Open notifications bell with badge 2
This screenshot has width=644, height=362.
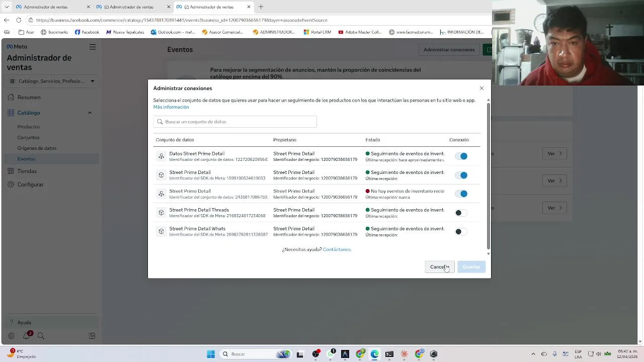[26, 336]
